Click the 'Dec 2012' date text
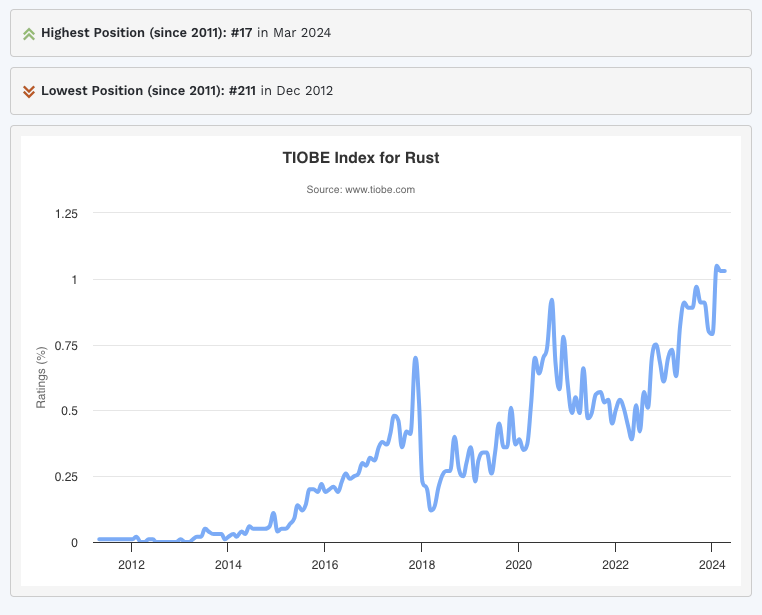762x615 pixels. coord(305,91)
